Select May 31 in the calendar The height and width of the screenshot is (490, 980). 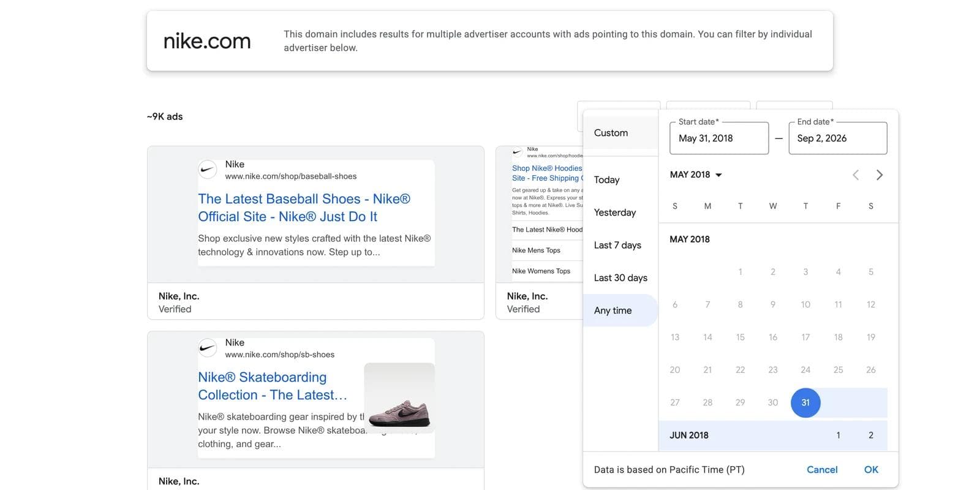(x=805, y=402)
